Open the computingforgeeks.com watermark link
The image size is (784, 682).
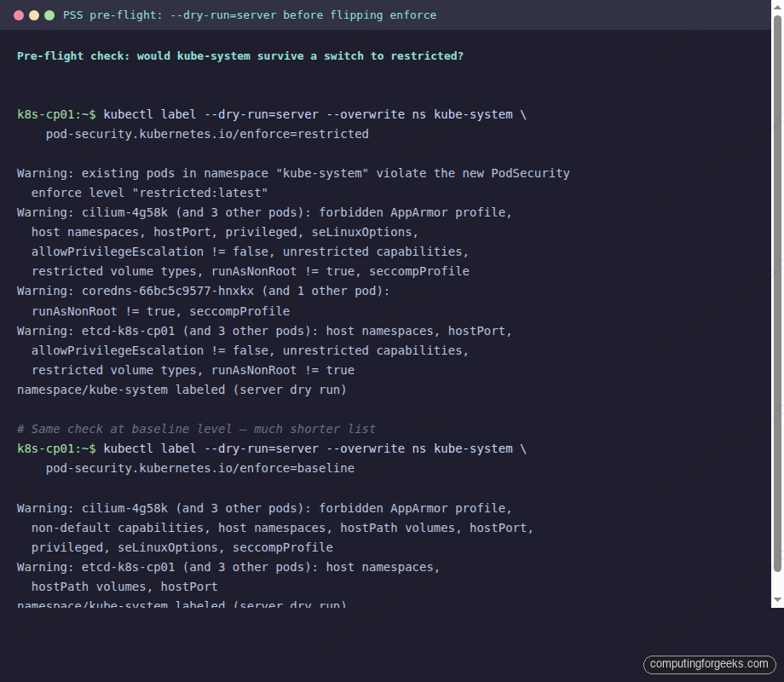708,663
